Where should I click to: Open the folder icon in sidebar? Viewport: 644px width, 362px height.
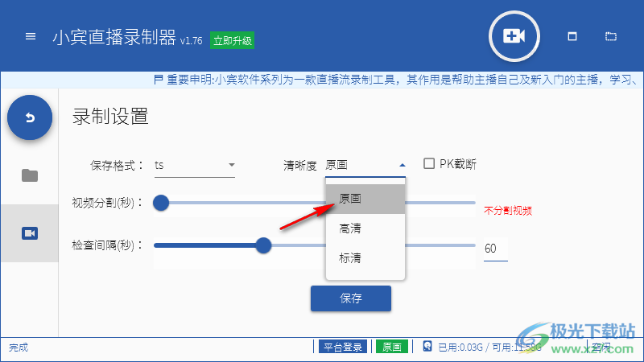point(30,175)
